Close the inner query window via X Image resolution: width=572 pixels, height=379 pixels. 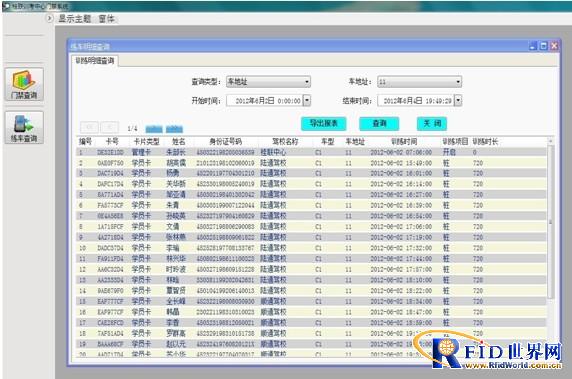554,46
